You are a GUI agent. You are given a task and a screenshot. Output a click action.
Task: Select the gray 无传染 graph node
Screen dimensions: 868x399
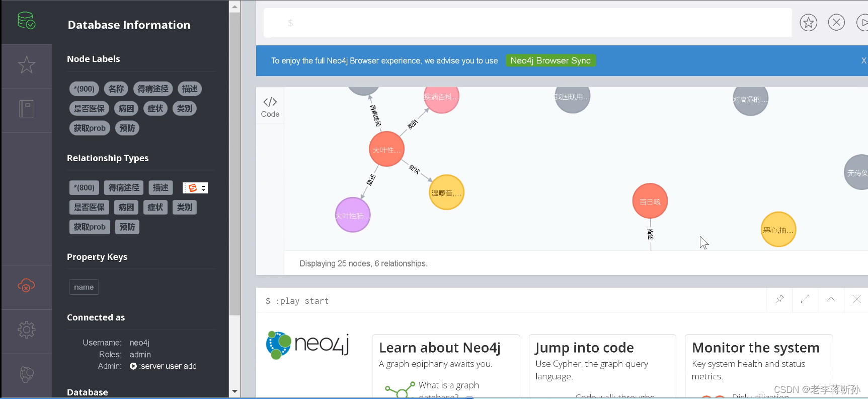[856, 172]
